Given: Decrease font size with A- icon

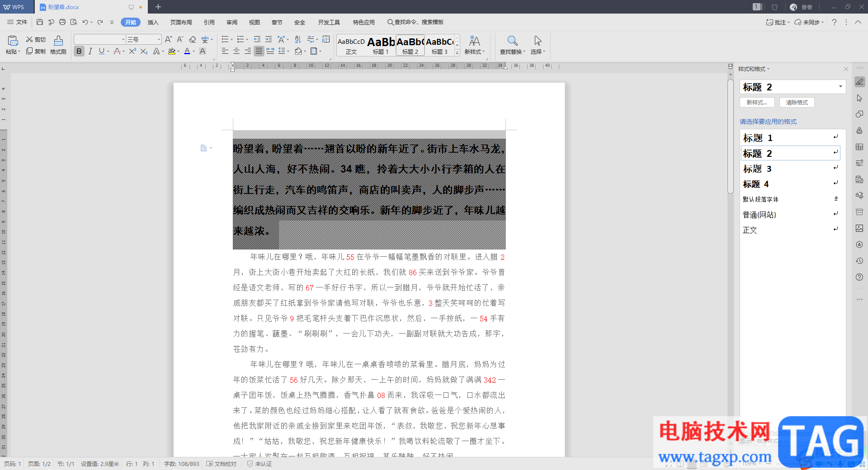Looking at the screenshot, I should (x=180, y=39).
